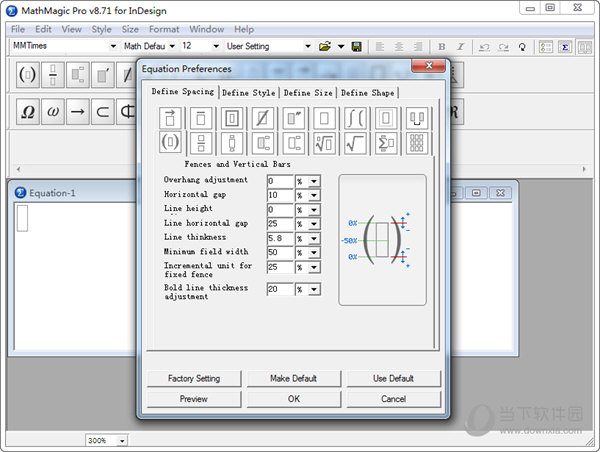Image resolution: width=600 pixels, height=452 pixels.
Task: Expand the font size 12 dropdown
Action: point(216,46)
